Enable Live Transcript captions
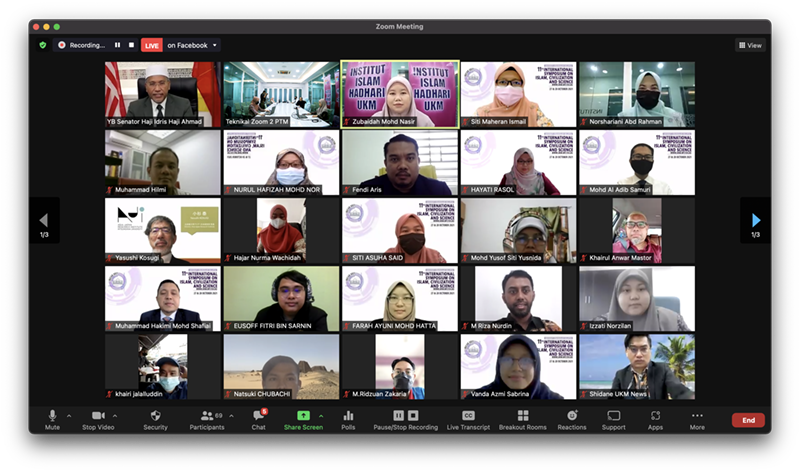This screenshot has width=800, height=472. 468,418
